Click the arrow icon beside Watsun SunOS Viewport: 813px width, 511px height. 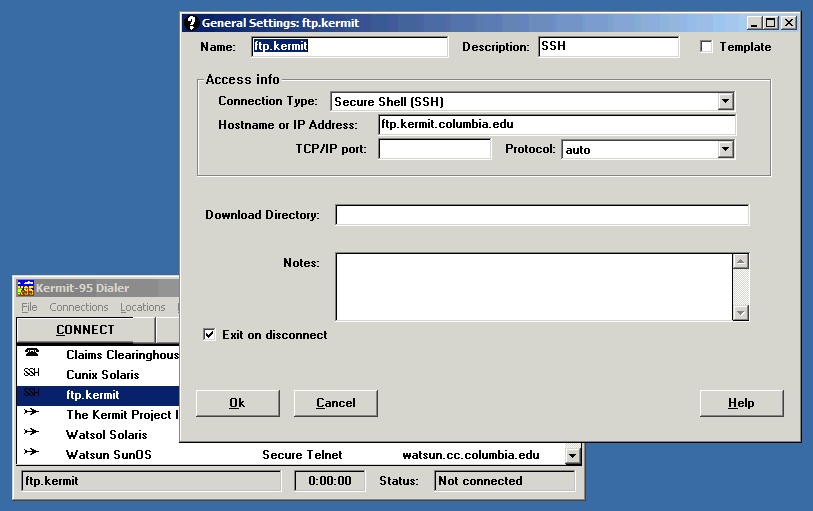tap(31, 452)
